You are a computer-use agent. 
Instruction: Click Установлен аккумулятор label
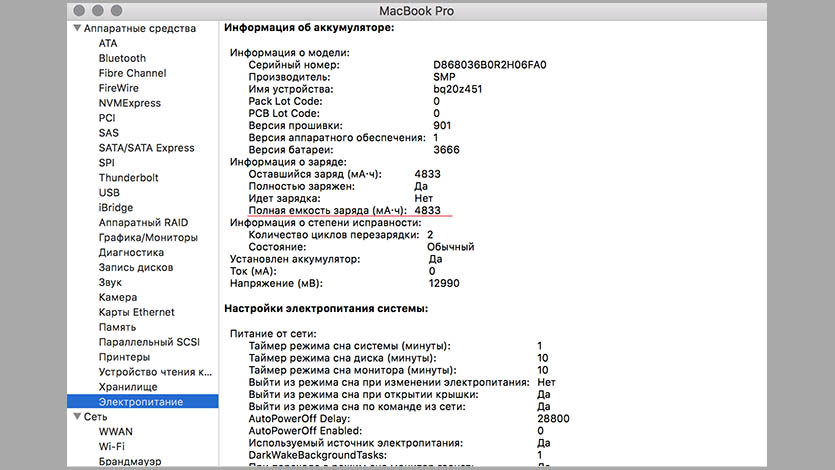pyautogui.click(x=295, y=259)
